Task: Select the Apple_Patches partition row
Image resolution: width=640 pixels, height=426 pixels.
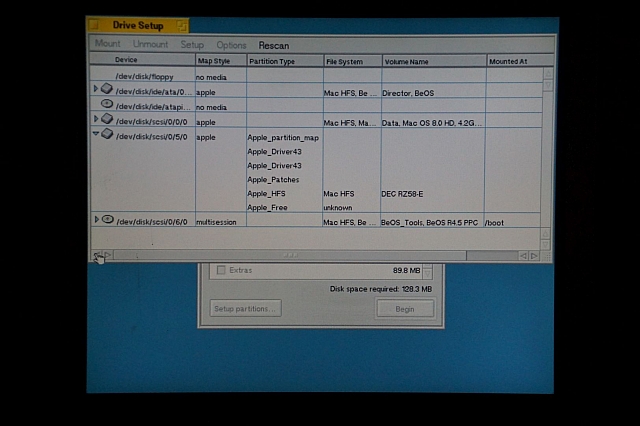Action: 273,180
